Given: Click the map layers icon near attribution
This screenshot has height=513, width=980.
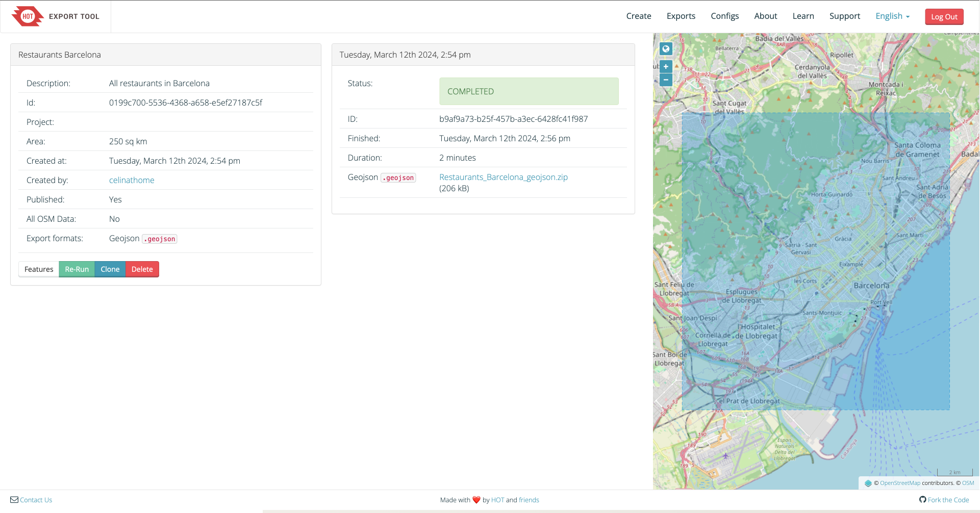Looking at the screenshot, I should tap(868, 483).
